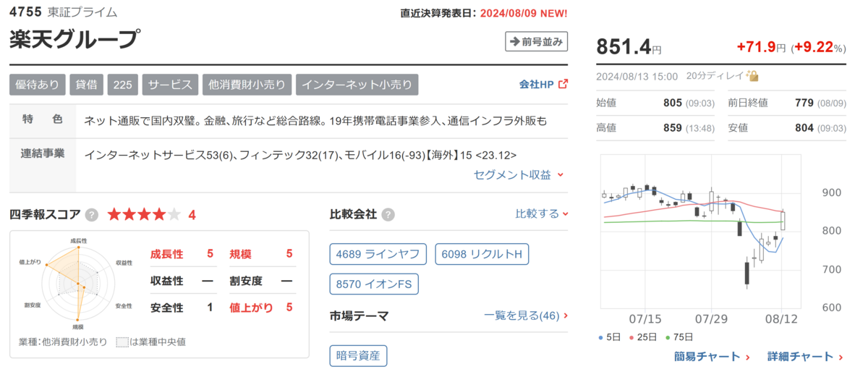Screen dimensions: 868x372
Task: Click the 前号並み button
Action: (x=536, y=41)
